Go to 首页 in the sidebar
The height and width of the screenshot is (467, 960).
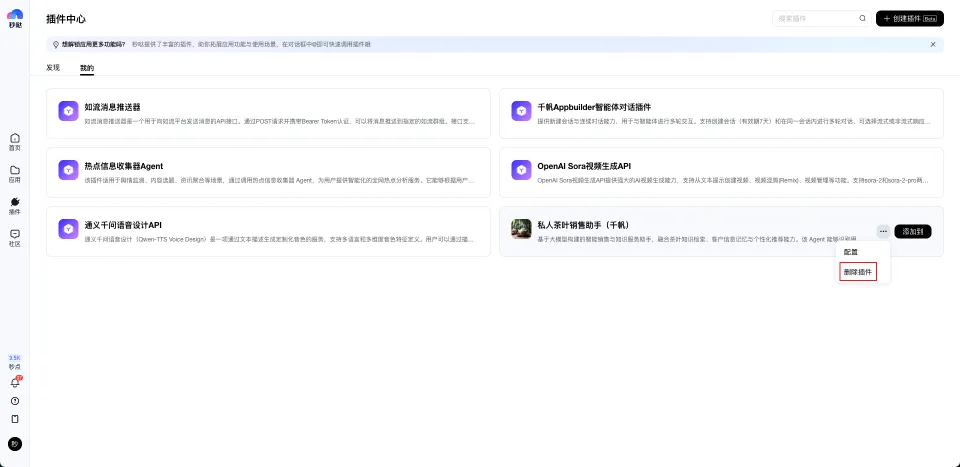point(15,142)
